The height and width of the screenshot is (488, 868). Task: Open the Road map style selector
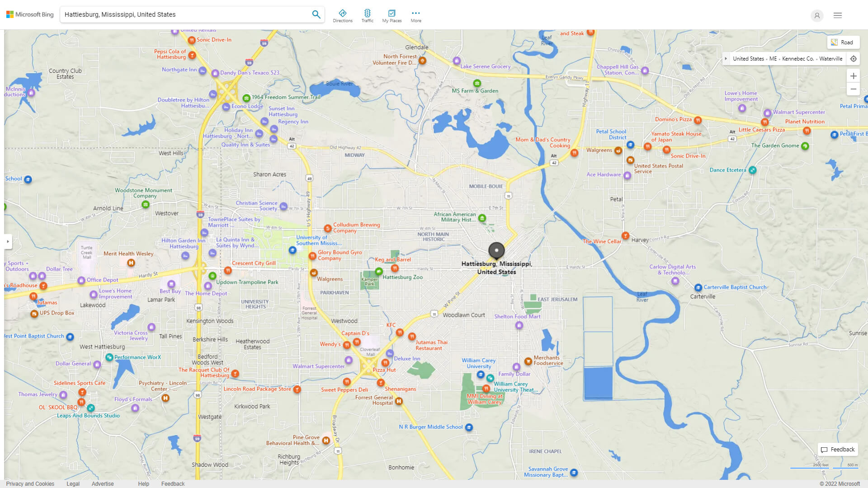[843, 42]
